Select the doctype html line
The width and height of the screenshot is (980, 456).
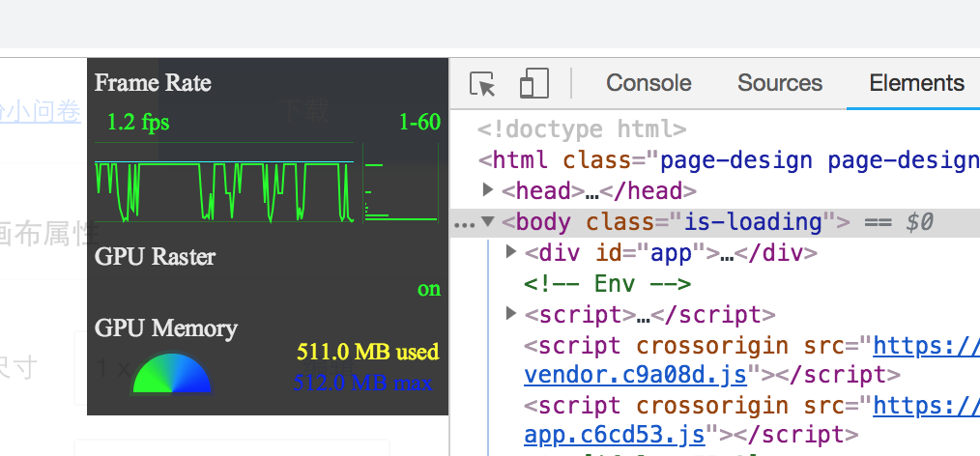click(x=582, y=129)
